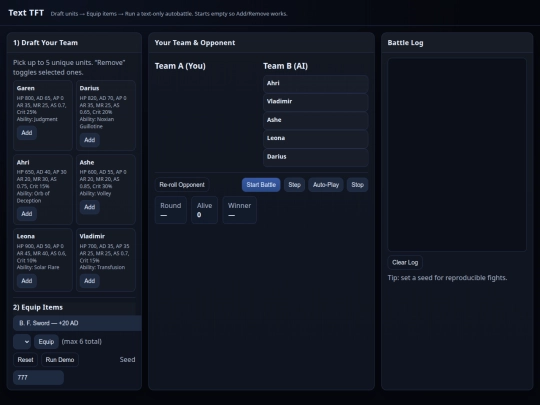Add Ahri to your team
Image resolution: width=540 pixels, height=405 pixels.
click(27, 214)
